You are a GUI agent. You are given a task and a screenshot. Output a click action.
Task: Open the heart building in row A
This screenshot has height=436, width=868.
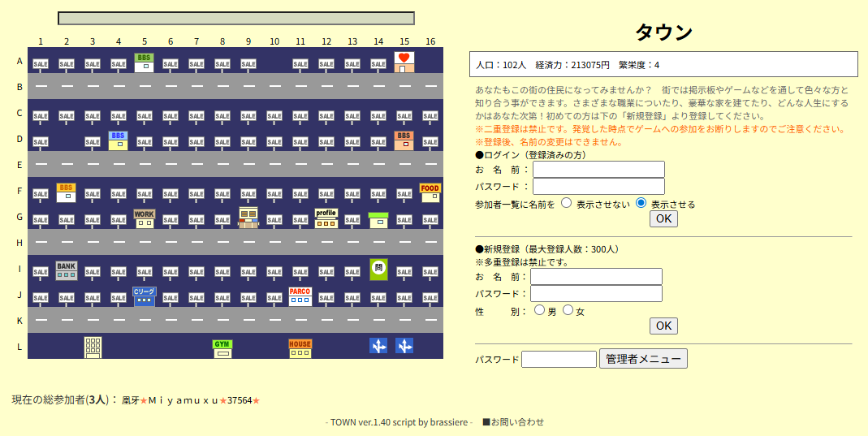click(x=404, y=63)
